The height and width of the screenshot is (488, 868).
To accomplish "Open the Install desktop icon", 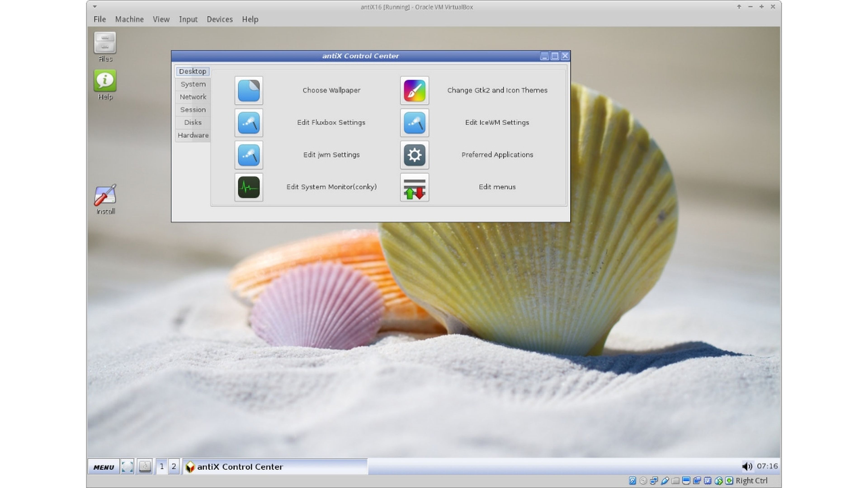I will 105,195.
